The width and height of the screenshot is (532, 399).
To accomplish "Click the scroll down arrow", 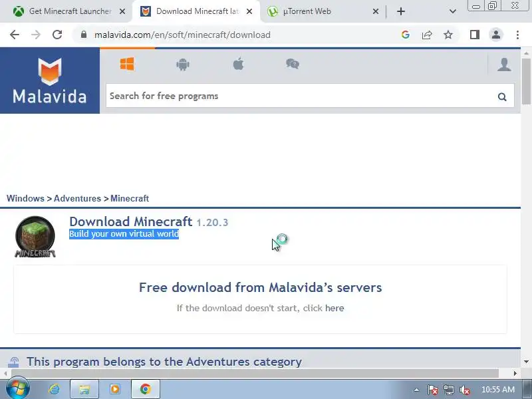I will pos(526,362).
